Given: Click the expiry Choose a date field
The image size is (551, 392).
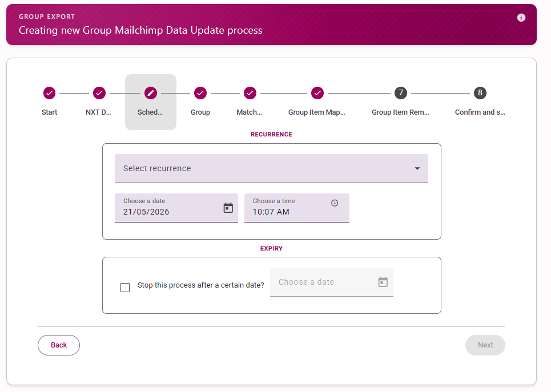Looking at the screenshot, I should coord(332,282).
